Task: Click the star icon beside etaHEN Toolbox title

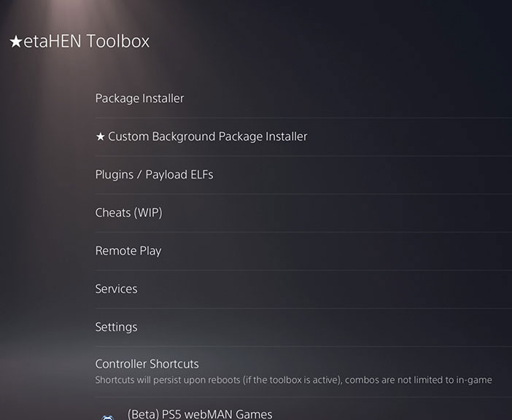Action: point(15,42)
